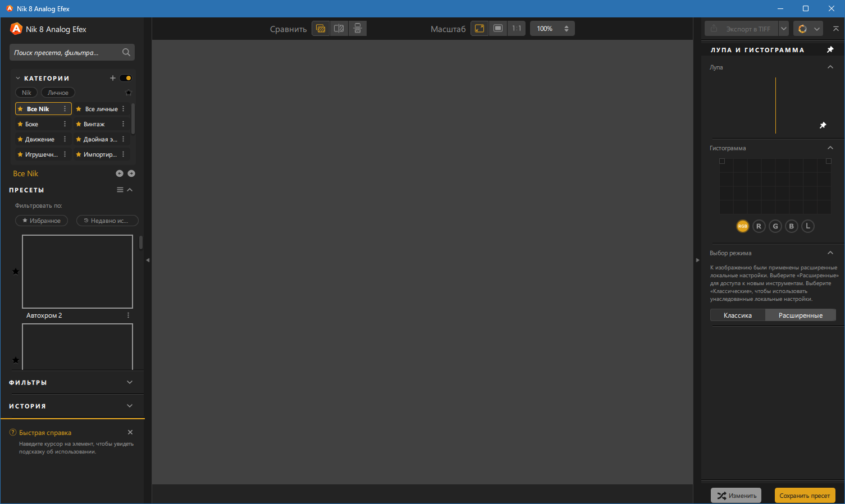The height and width of the screenshot is (504, 845).
Task: Click the pin icon inside the Лупа area
Action: click(823, 125)
